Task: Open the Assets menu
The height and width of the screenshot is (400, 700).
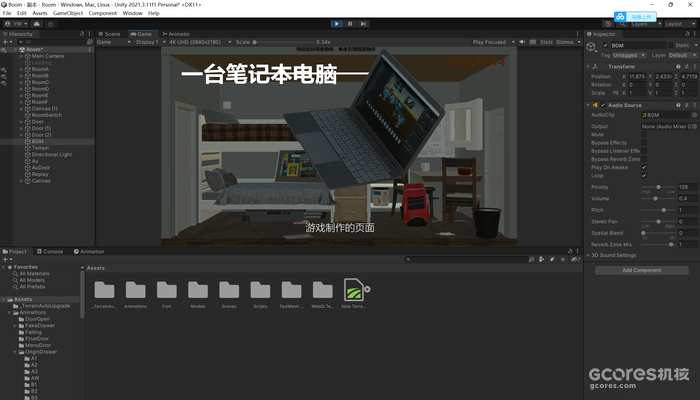Action: coord(40,13)
